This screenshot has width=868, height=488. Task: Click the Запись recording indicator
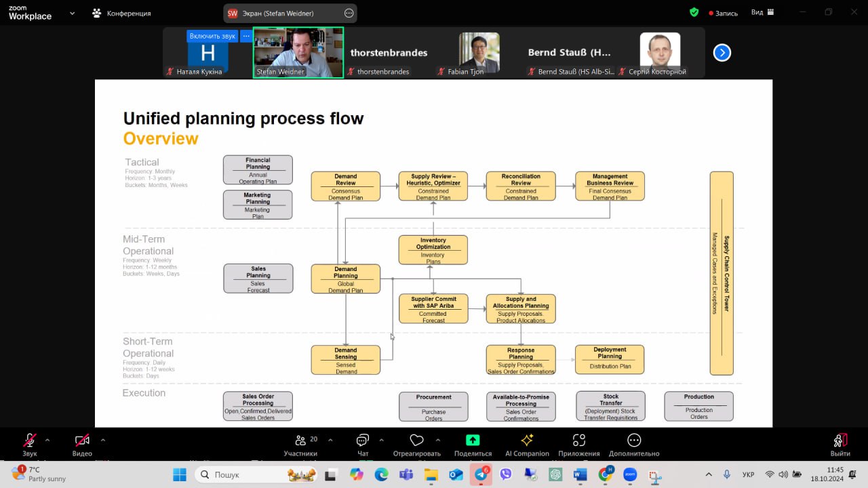coord(723,13)
